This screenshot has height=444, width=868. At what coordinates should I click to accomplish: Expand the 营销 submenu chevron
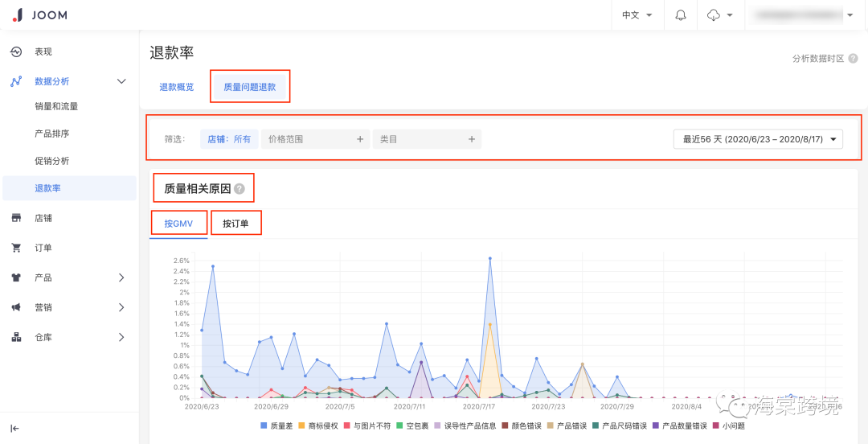tap(122, 307)
